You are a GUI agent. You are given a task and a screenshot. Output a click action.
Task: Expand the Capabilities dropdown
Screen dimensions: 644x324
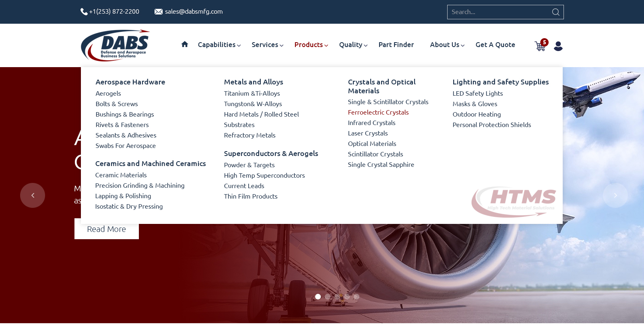point(219,45)
